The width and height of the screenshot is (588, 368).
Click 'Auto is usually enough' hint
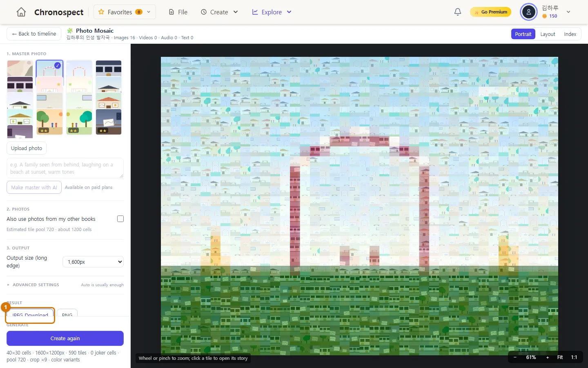click(x=102, y=285)
